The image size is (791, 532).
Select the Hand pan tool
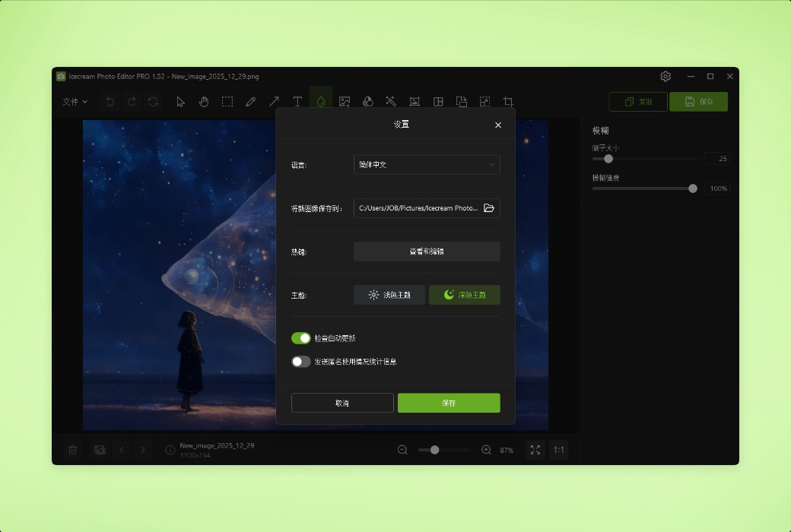[x=204, y=101]
